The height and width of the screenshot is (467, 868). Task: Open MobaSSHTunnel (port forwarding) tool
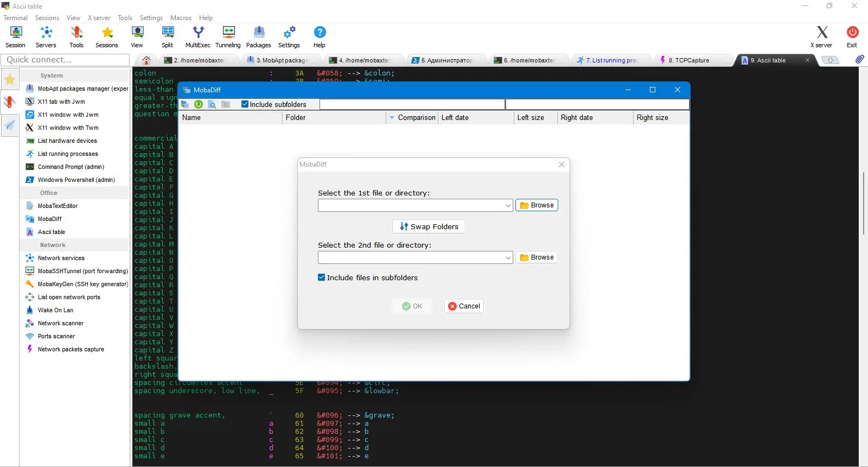point(76,271)
